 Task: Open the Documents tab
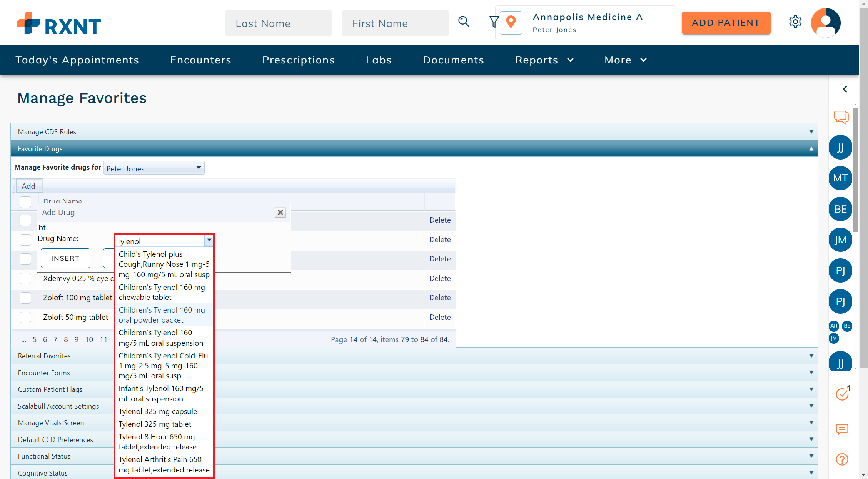click(454, 60)
